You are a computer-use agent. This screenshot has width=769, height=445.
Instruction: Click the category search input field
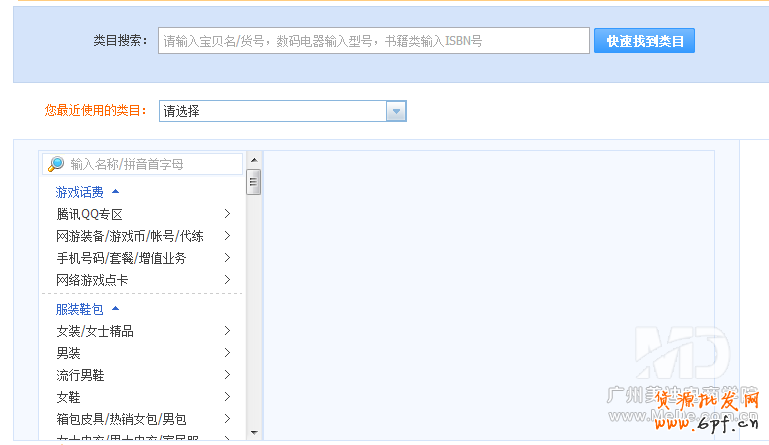373,41
